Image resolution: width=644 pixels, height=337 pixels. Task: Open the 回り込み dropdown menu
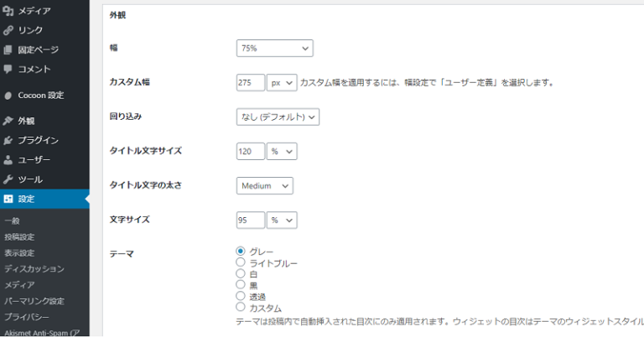278,117
